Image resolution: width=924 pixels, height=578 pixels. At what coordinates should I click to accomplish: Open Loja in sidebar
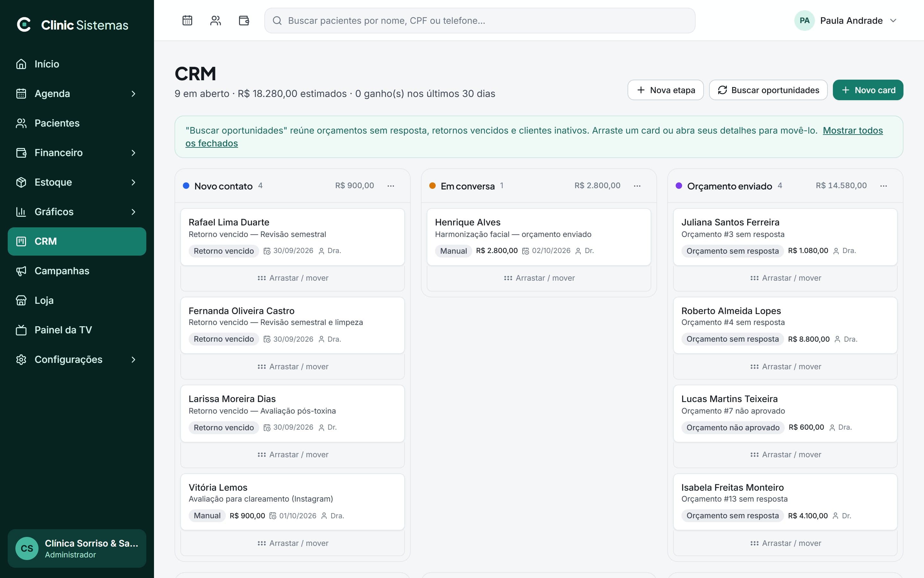[x=77, y=300]
